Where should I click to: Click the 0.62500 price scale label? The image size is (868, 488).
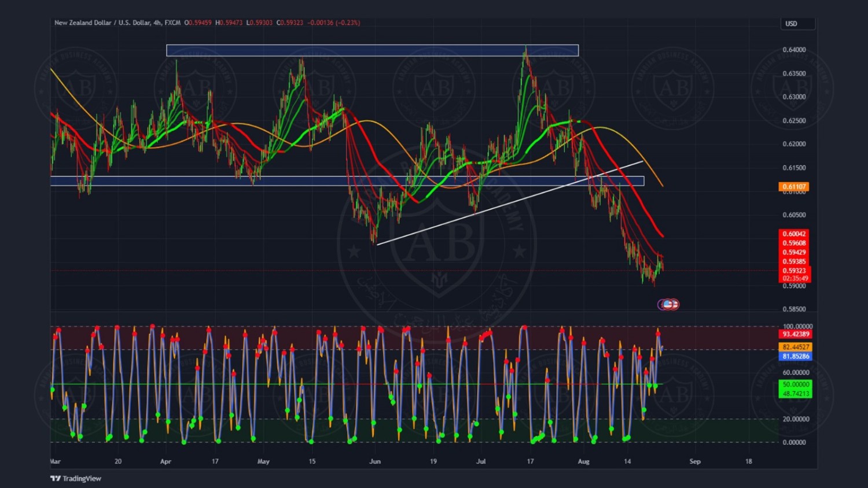click(794, 121)
